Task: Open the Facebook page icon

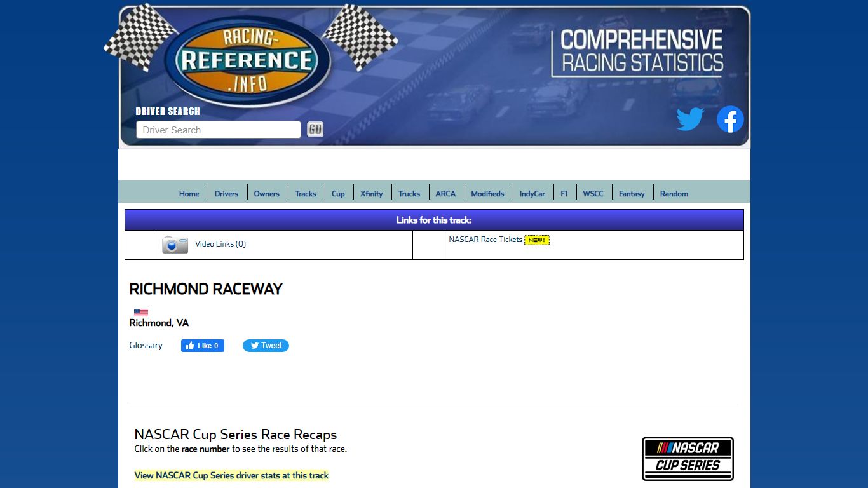Action: [730, 119]
